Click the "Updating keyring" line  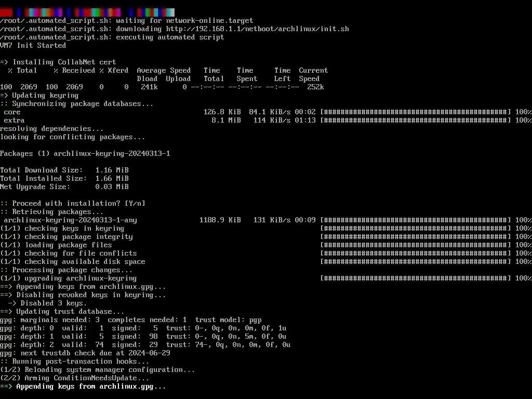pos(39,96)
